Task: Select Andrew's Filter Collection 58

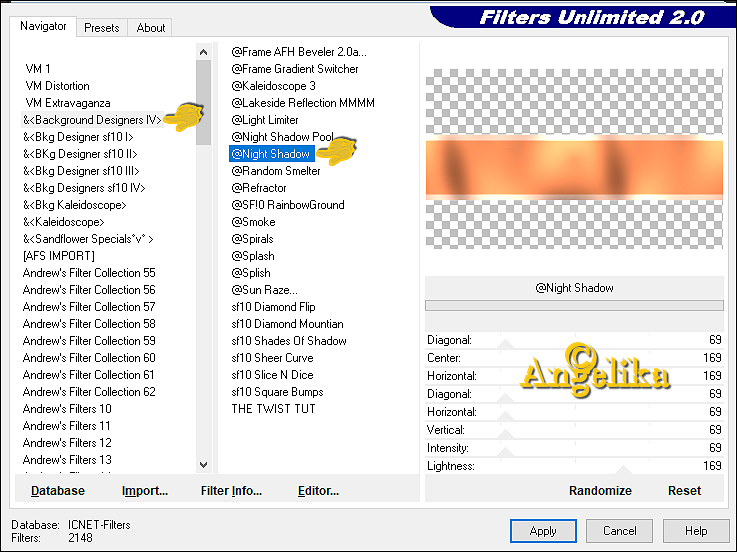Action: tap(89, 323)
